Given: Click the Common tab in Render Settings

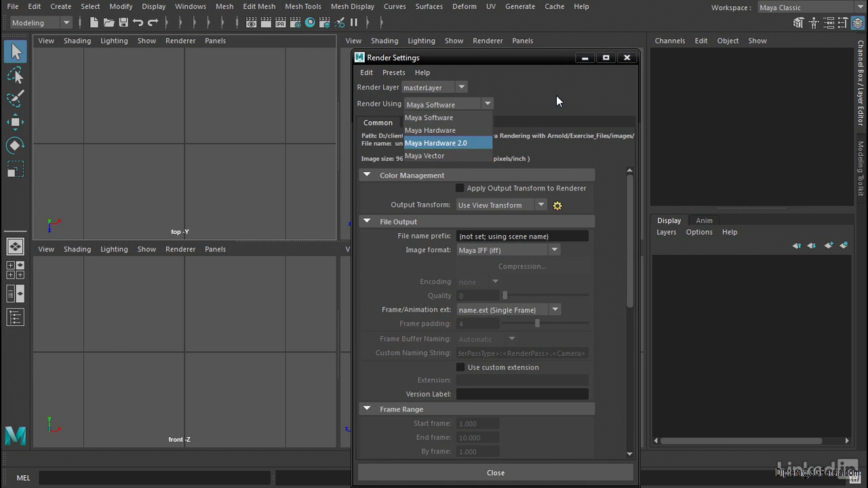Looking at the screenshot, I should pyautogui.click(x=378, y=123).
